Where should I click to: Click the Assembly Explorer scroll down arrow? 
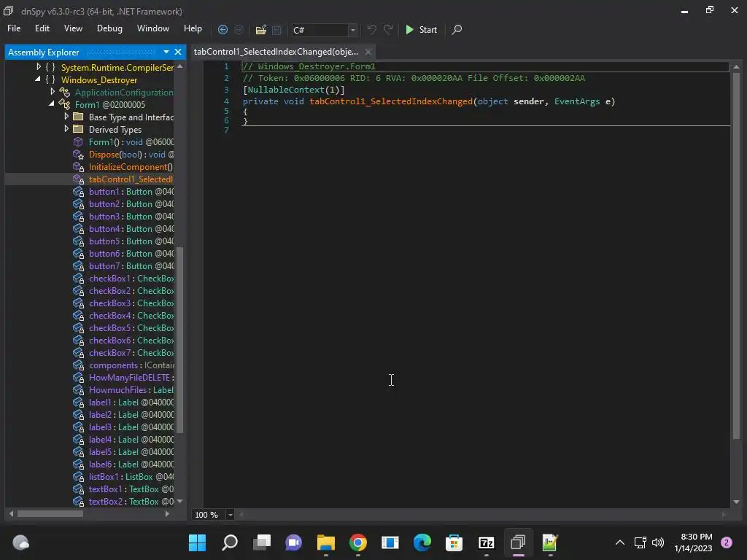point(179,501)
